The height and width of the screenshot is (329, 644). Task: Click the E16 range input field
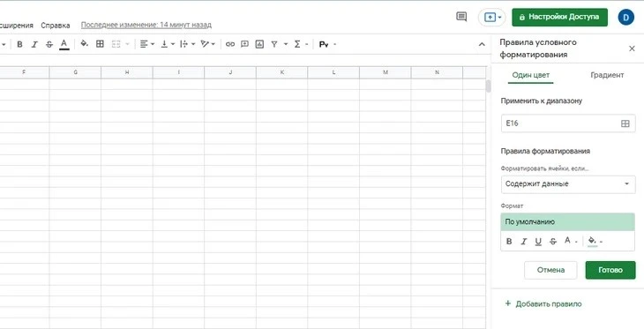point(568,123)
